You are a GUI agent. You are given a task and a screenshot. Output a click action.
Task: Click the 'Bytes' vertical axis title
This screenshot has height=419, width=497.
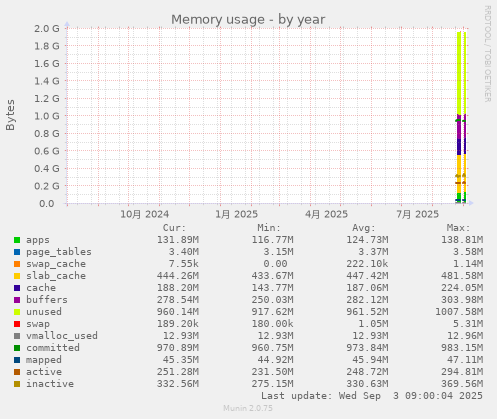pyautogui.click(x=10, y=115)
